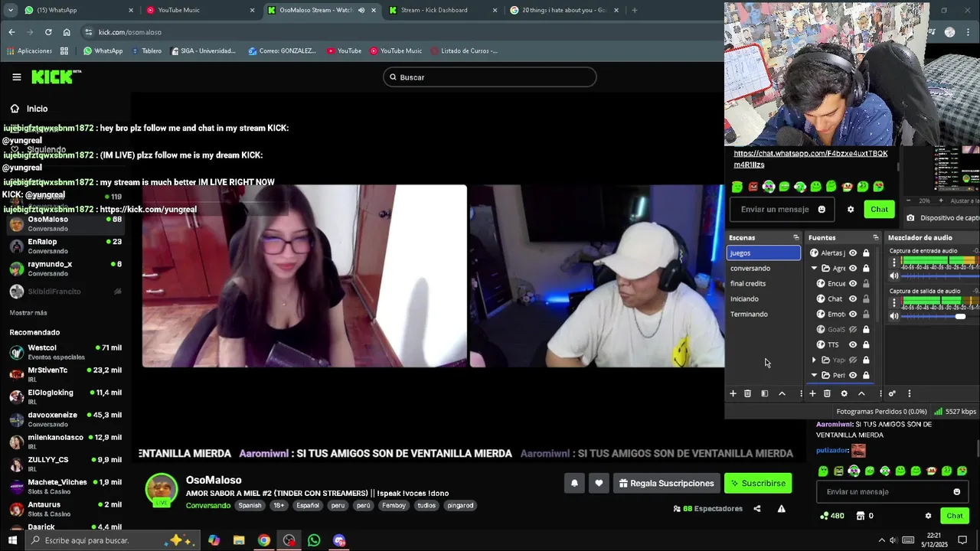The height and width of the screenshot is (551, 980).
Task: Open advanced audio properties gears icon
Action: (892, 393)
